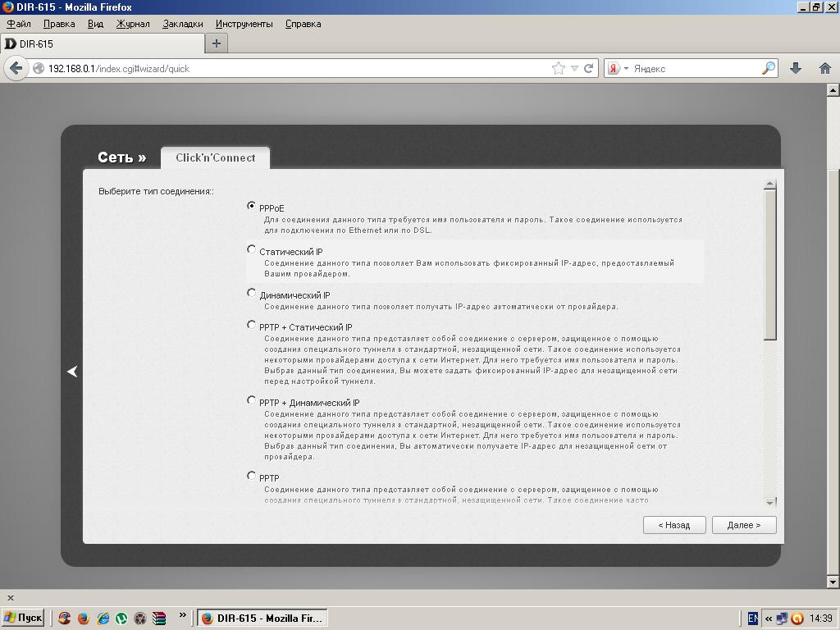Viewport: 840px width, 630px height.
Task: Open the Закладки menu
Action: pyautogui.click(x=183, y=24)
